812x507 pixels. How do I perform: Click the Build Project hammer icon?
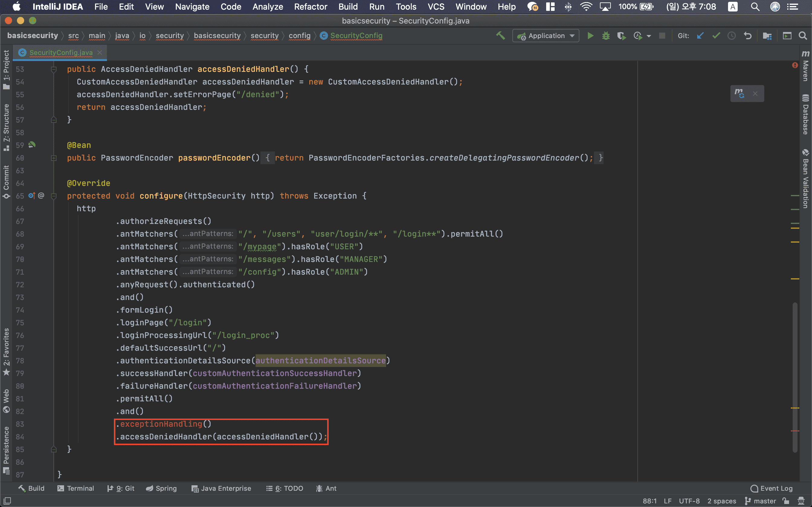pos(500,36)
